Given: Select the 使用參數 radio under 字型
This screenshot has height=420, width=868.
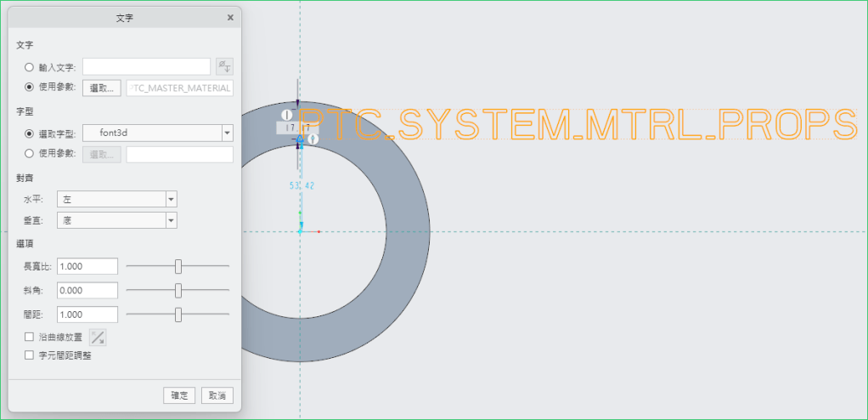Looking at the screenshot, I should (x=30, y=154).
